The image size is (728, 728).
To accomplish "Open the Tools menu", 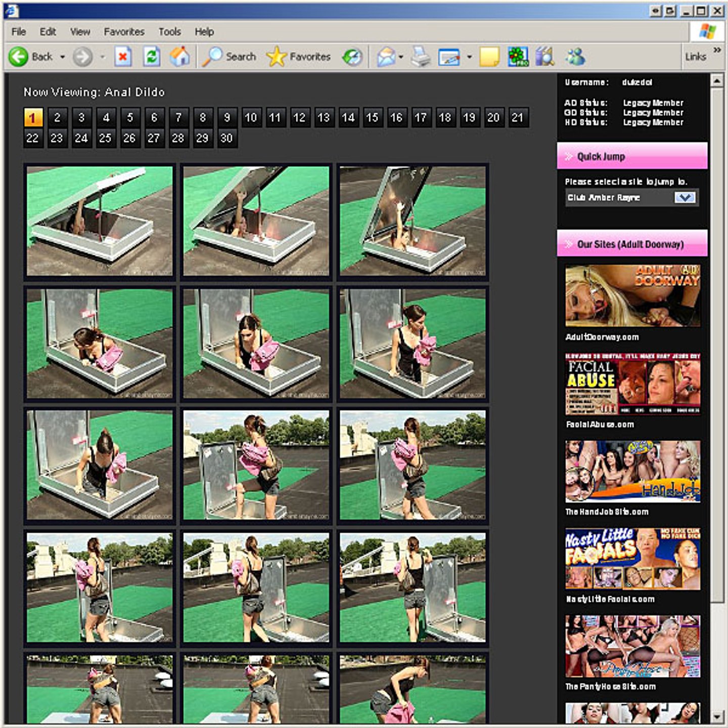I will click(x=169, y=32).
